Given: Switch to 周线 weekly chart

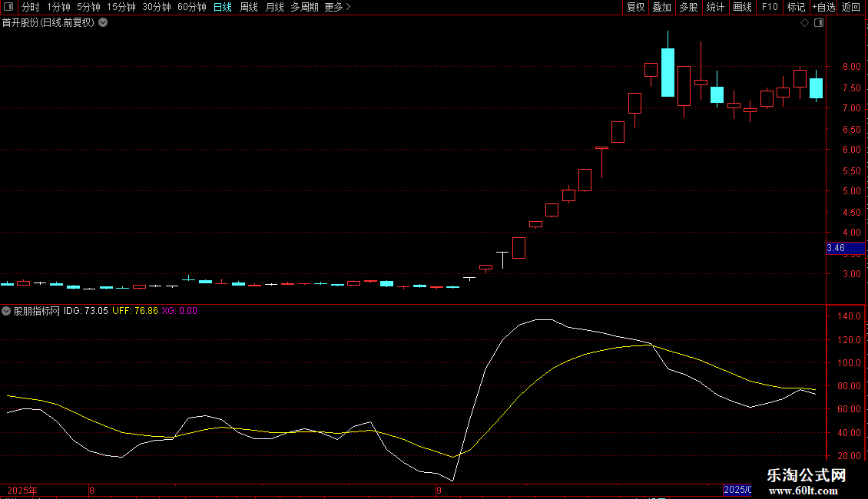Looking at the screenshot, I should 249,7.
